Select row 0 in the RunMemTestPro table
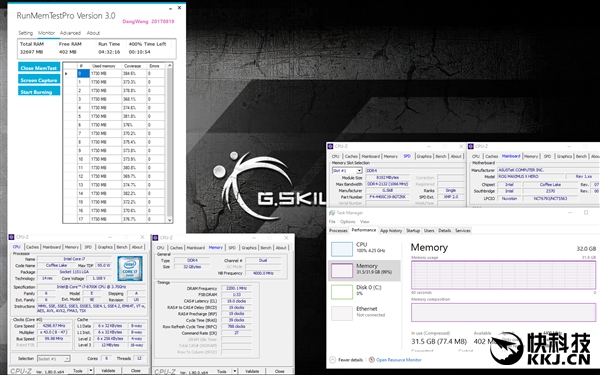Screen dimensions: 600x375 [115, 73]
